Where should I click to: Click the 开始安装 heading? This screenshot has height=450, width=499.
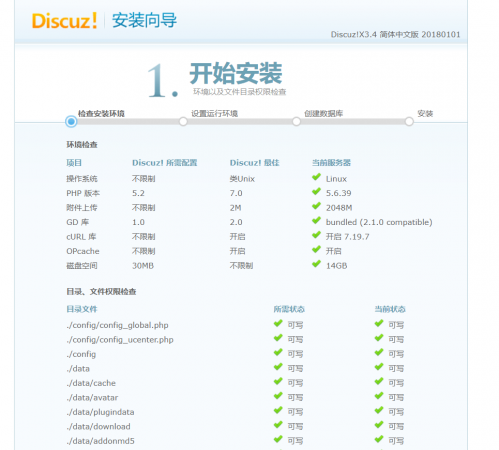[x=236, y=73]
